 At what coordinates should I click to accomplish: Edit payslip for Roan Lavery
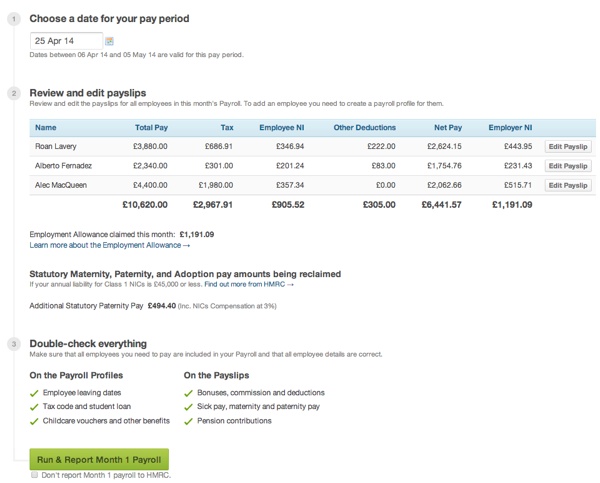(568, 146)
